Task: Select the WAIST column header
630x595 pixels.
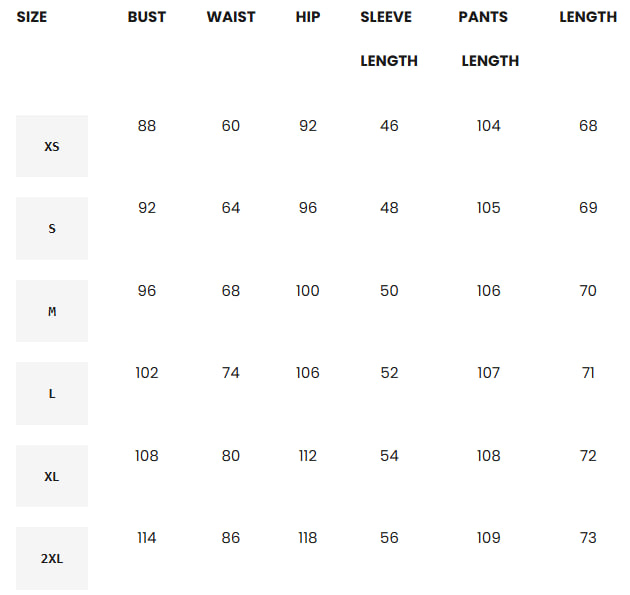Action: click(231, 17)
